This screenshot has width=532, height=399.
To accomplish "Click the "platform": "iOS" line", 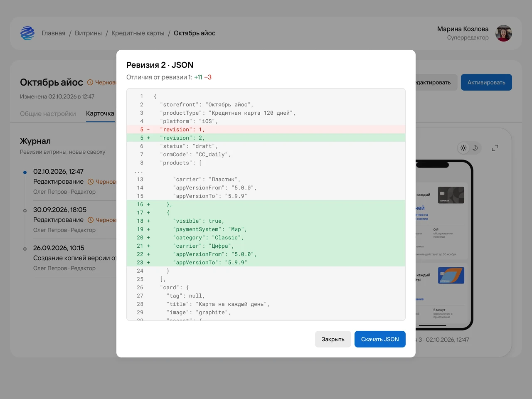I will [266, 121].
